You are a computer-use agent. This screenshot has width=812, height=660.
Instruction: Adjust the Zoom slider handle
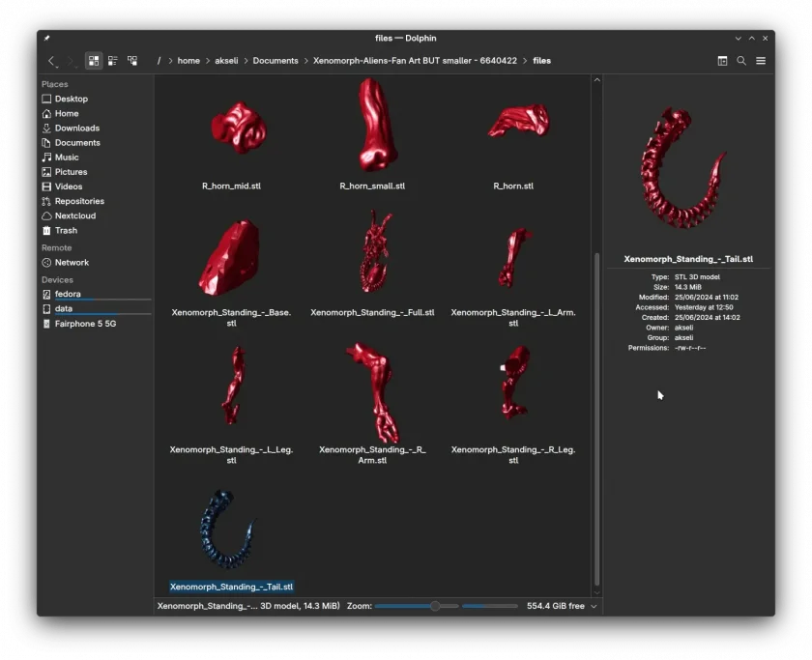tap(435, 606)
